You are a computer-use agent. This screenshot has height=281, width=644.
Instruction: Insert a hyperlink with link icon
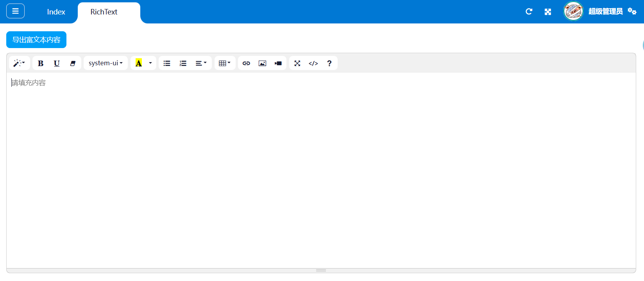pos(246,63)
